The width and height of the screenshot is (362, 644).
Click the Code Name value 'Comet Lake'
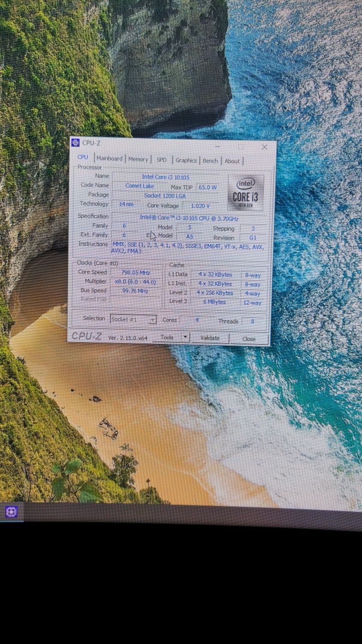pyautogui.click(x=140, y=186)
